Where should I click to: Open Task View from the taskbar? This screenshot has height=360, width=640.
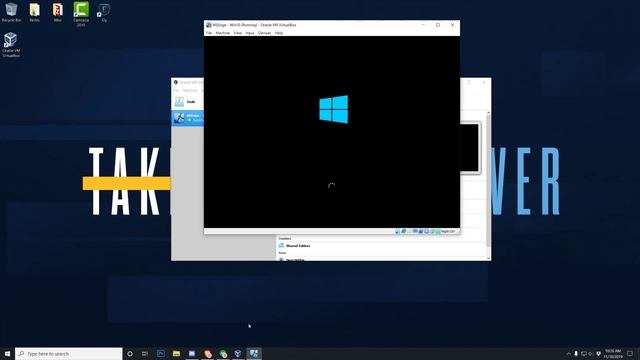[x=145, y=353]
